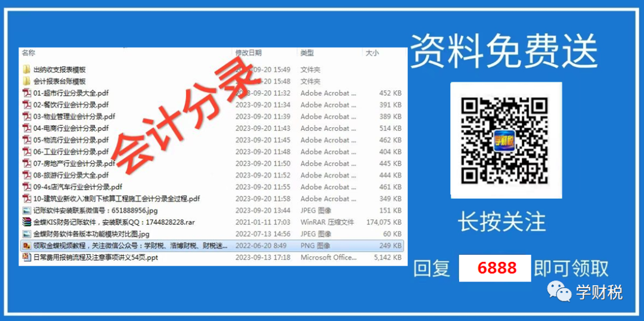Click the WinRAR archive icon of 金蝶KIS财务记账软件
Screen dimensions: 644x321
click(27, 223)
